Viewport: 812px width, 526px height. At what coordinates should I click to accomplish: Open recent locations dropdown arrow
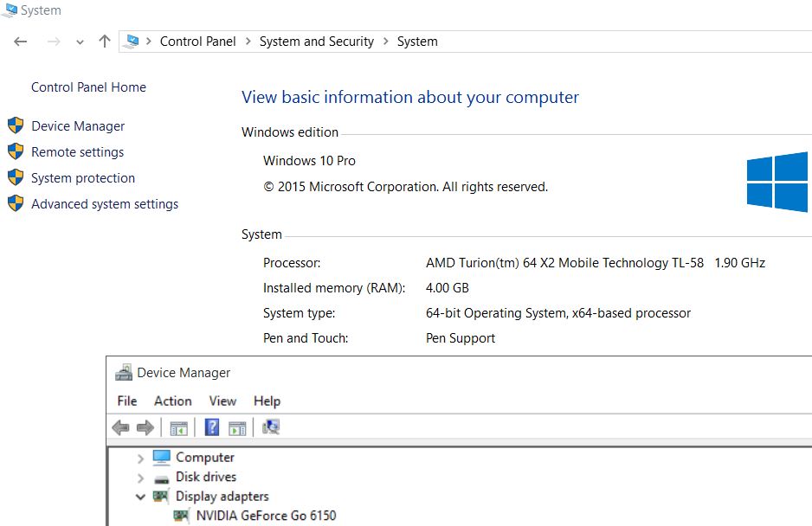pos(81,42)
